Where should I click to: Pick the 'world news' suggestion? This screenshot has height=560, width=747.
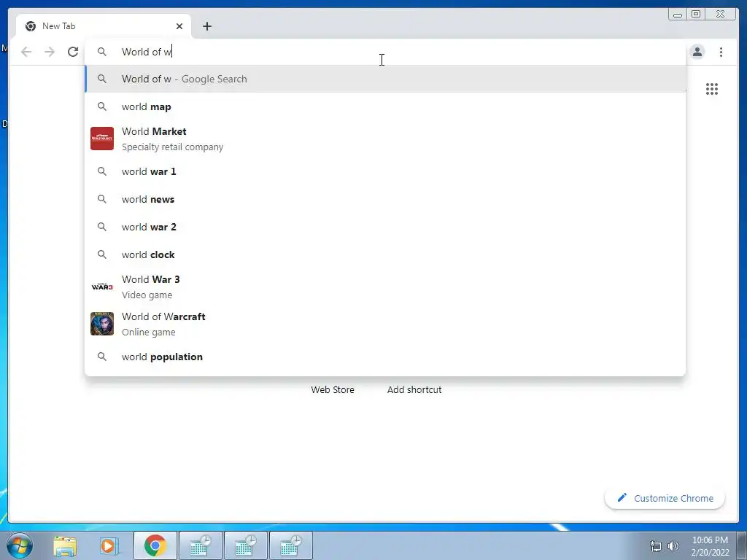[385, 199]
